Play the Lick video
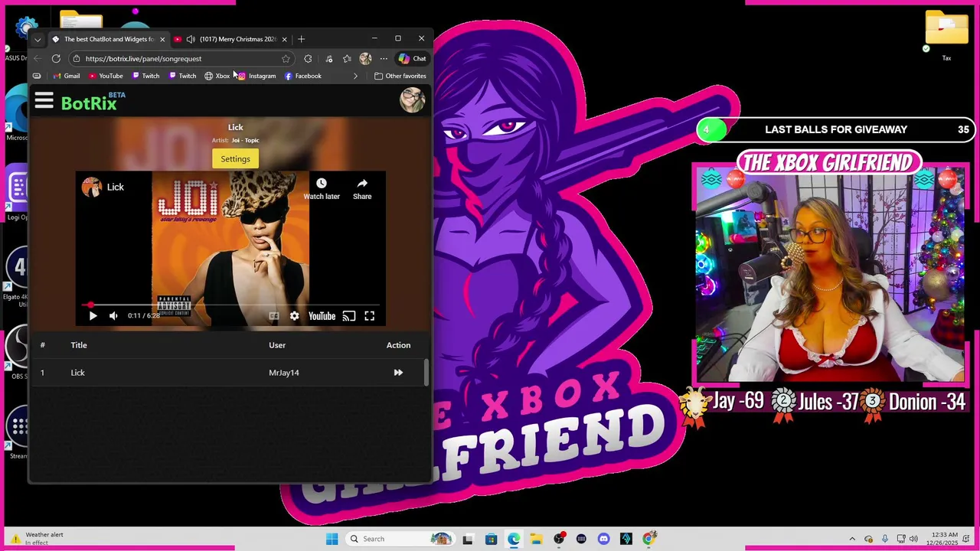This screenshot has height=551, width=980. click(x=93, y=316)
